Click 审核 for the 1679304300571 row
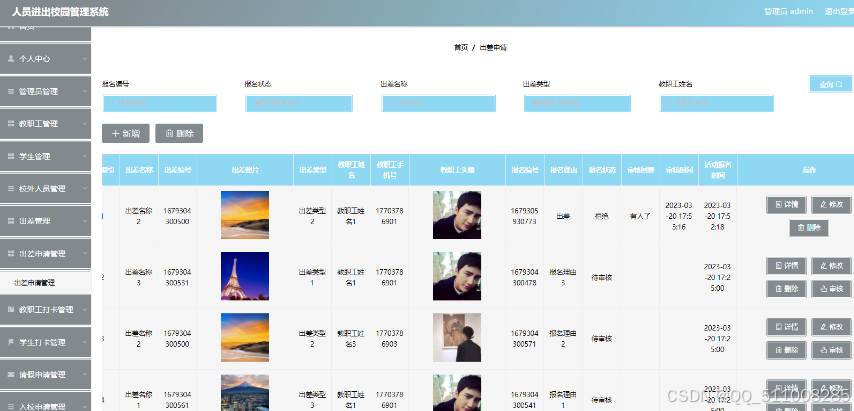 click(x=831, y=350)
